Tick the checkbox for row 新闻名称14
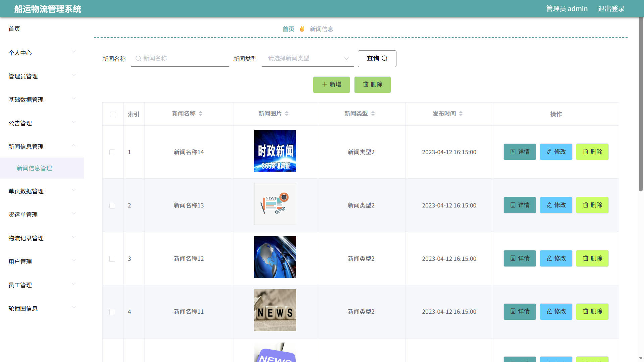Viewport: 644px width, 362px height. (112, 152)
